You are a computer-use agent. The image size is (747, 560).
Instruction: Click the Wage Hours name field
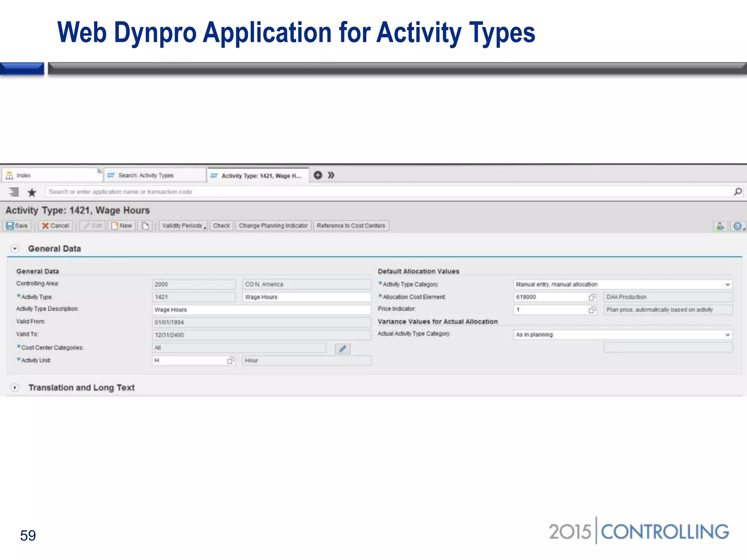pyautogui.click(x=307, y=297)
